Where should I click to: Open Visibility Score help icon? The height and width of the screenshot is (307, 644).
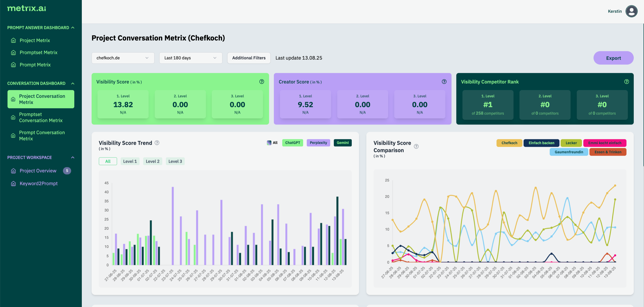[262, 82]
